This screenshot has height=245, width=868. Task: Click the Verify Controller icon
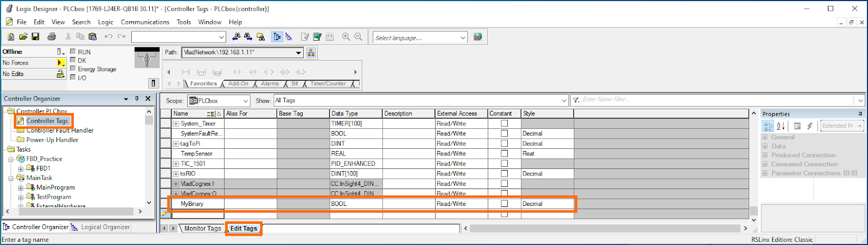pos(317,37)
